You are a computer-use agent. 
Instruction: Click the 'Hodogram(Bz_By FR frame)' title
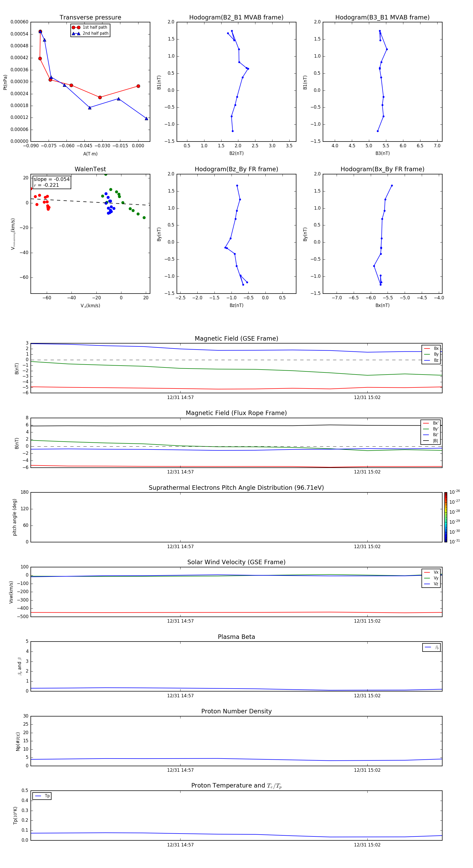coord(236,169)
